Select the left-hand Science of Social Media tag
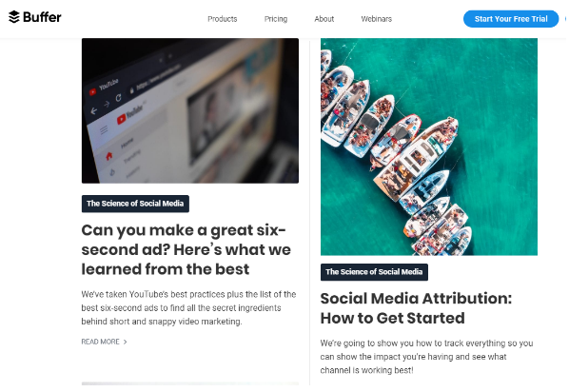 pyautogui.click(x=135, y=204)
